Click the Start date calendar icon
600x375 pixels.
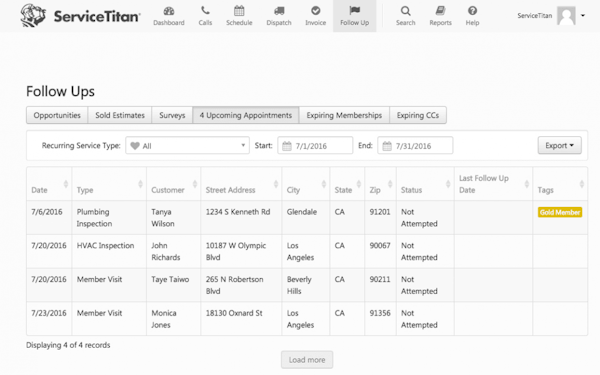point(287,146)
